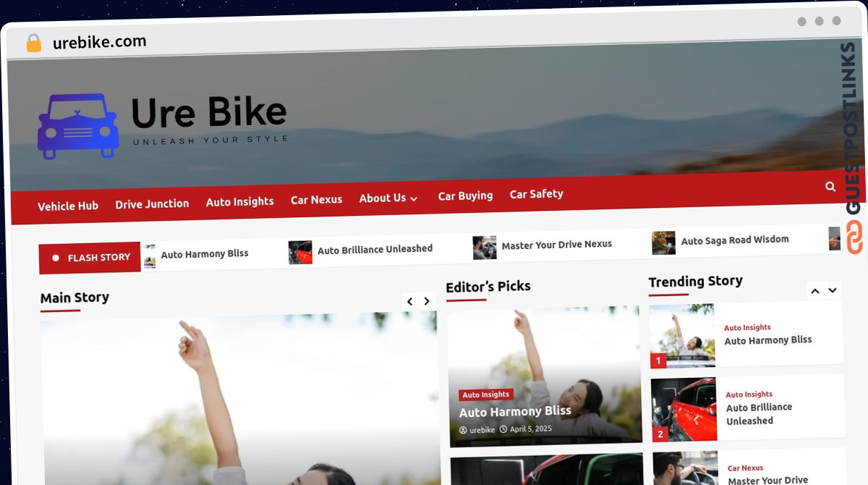Open flash story Auto Brilliance Unleashed
868x485 pixels.
375,249
